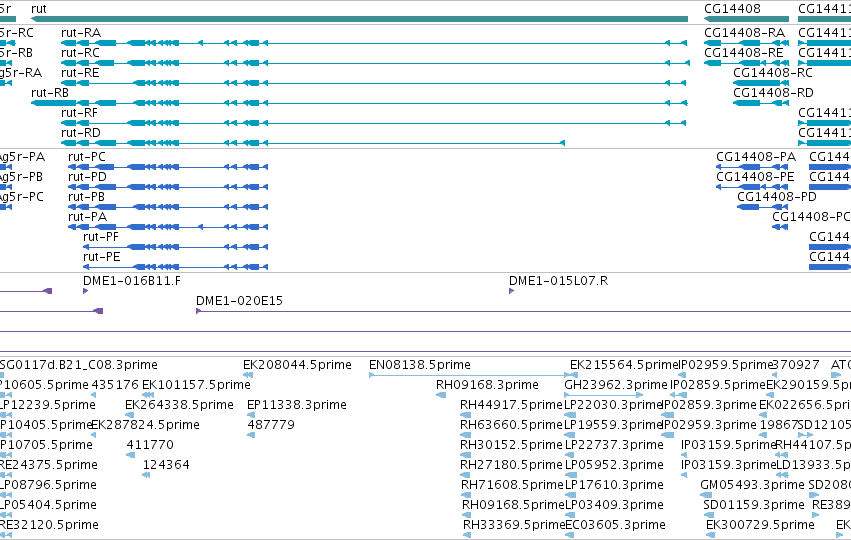Click EST EK101157.5prime
The height and width of the screenshot is (540, 851).
point(196,385)
